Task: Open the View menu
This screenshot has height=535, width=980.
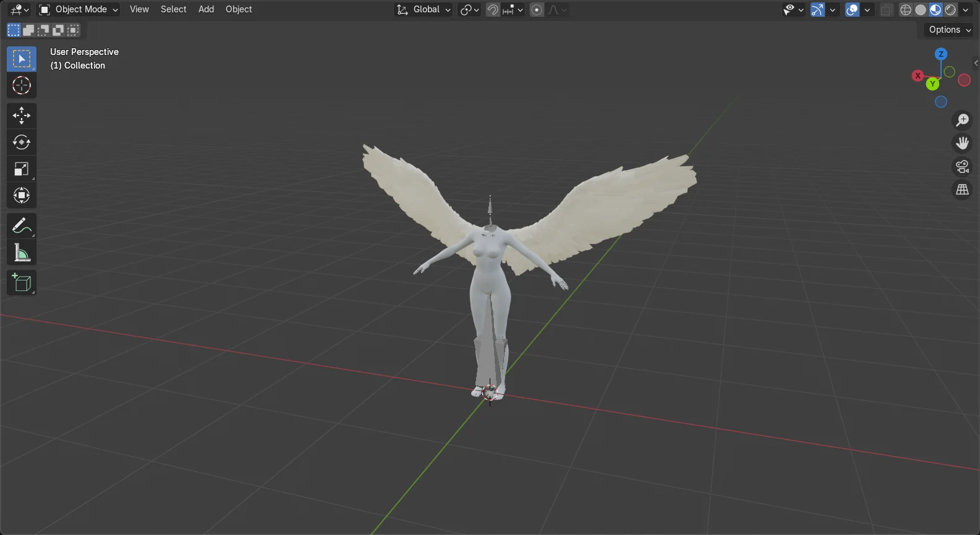Action: 139,9
